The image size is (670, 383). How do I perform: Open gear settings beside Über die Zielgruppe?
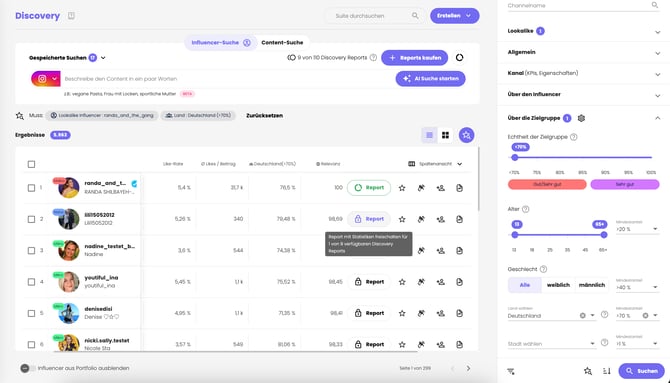coord(581,118)
